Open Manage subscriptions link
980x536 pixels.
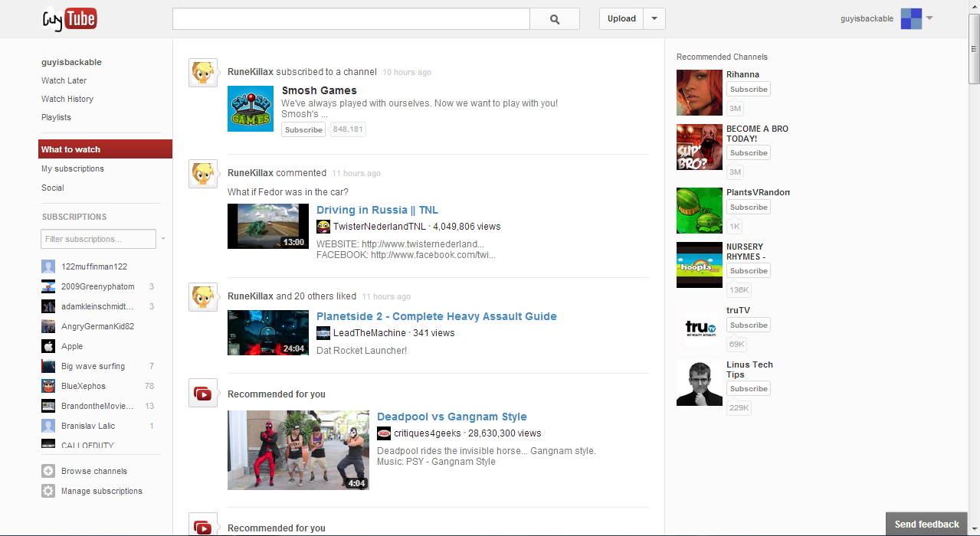pos(102,491)
